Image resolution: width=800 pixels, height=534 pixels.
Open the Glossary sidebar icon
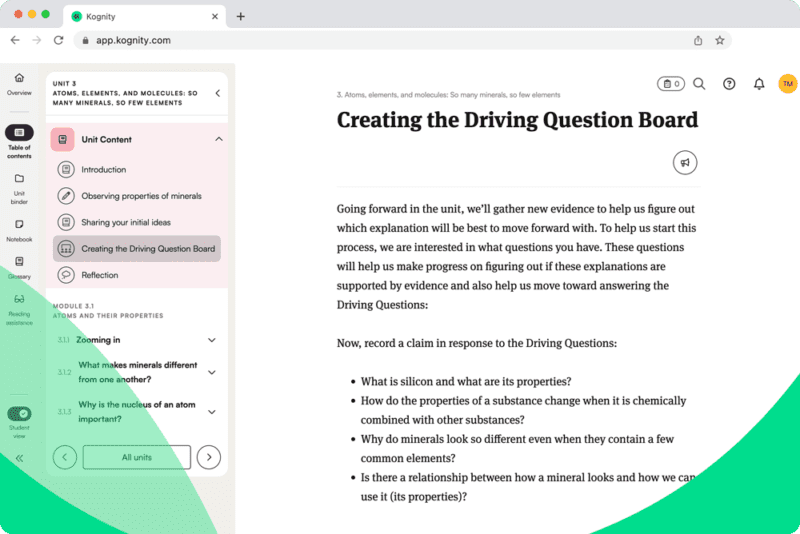coord(19,262)
